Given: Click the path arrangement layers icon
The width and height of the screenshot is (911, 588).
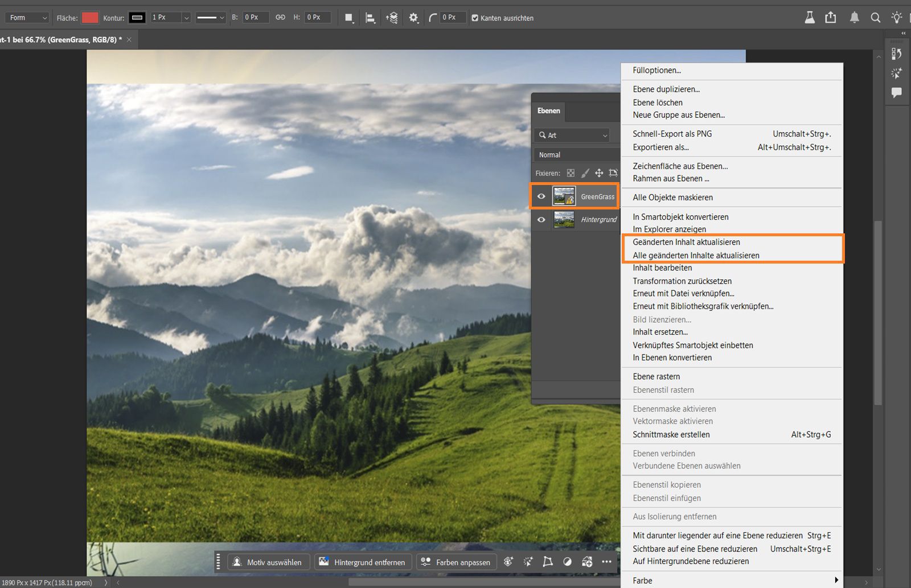Looking at the screenshot, I should coord(392,18).
